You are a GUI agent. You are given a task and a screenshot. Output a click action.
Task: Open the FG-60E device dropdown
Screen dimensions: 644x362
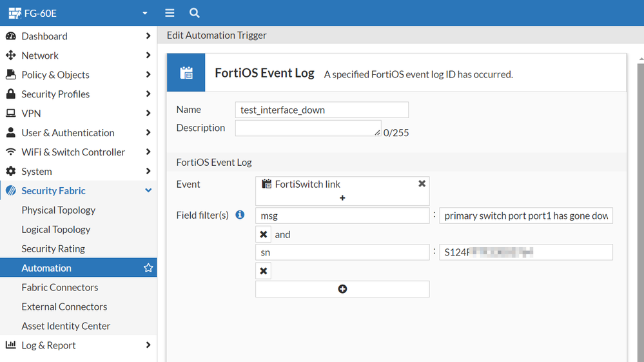click(x=144, y=13)
